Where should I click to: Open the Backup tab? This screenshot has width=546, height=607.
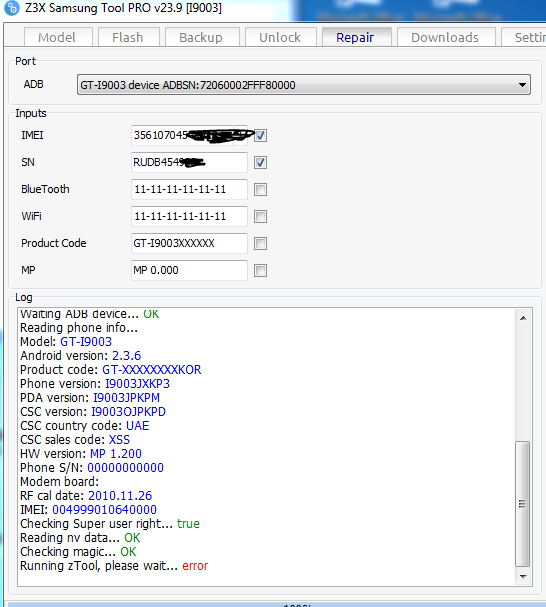202,38
